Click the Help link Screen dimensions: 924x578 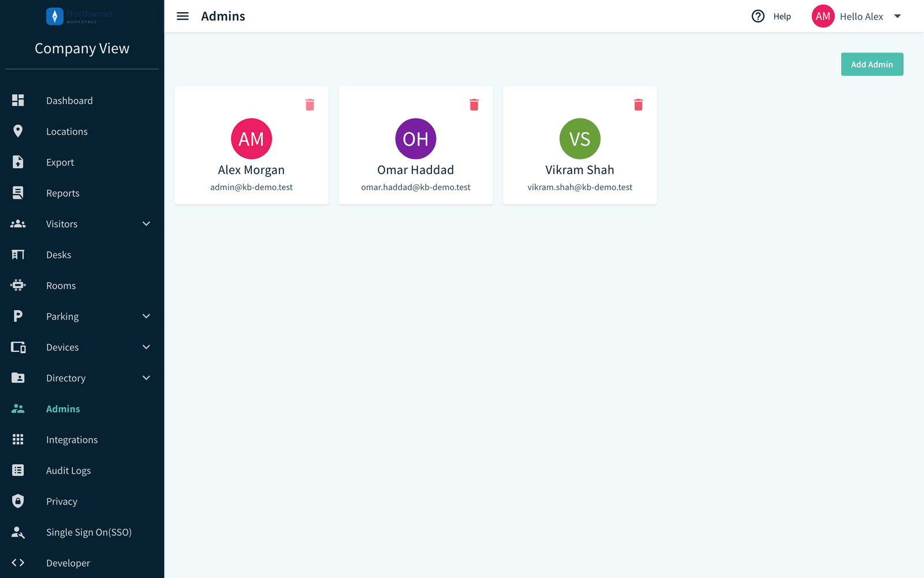[x=782, y=17]
